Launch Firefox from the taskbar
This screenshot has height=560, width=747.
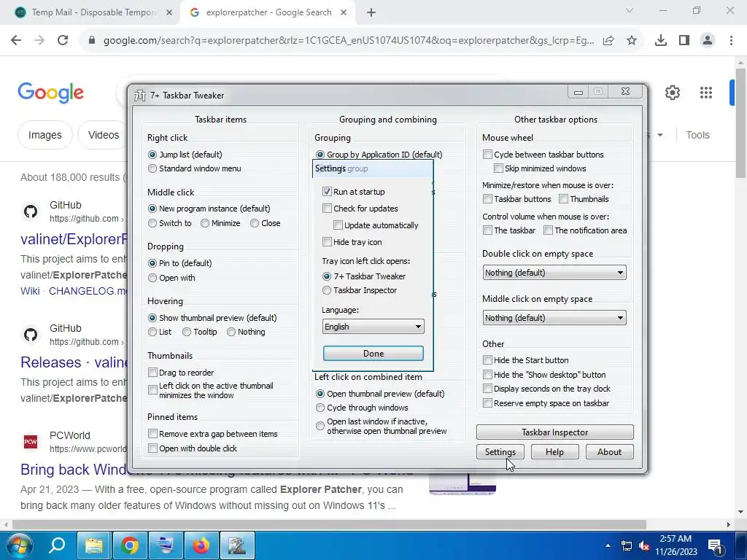(x=201, y=545)
